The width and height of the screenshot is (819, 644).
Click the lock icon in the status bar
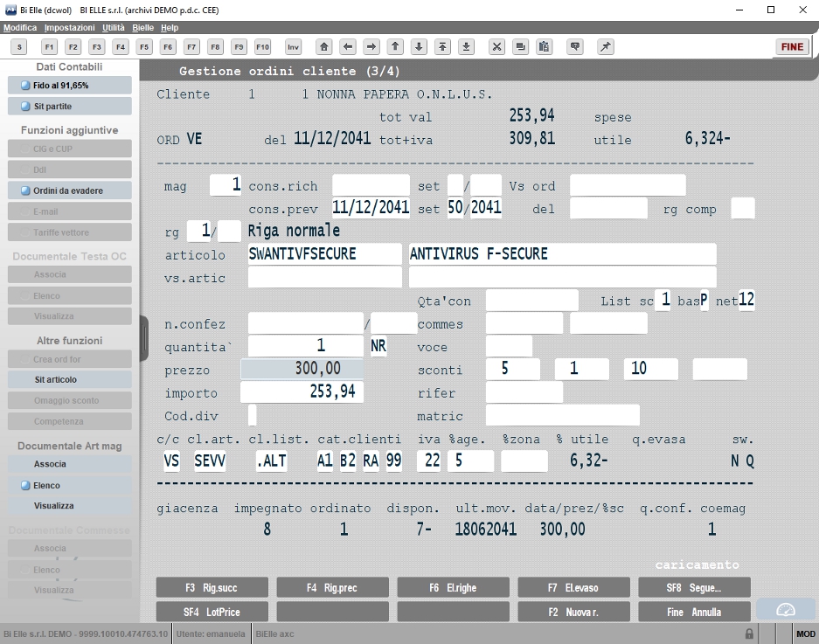click(x=749, y=634)
